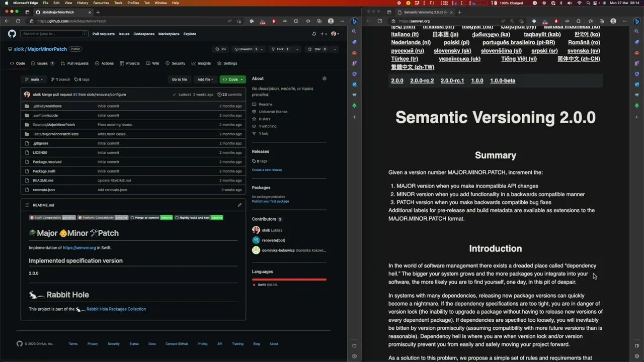The width and height of the screenshot is (644, 362).
Task: Open the Favourites menu in macOS menu bar
Action: pyautogui.click(x=101, y=3)
